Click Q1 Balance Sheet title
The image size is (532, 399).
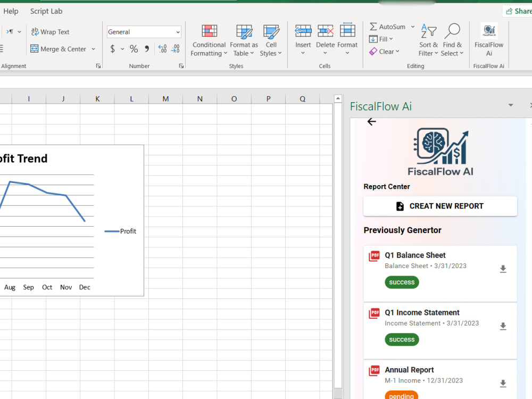pos(415,255)
